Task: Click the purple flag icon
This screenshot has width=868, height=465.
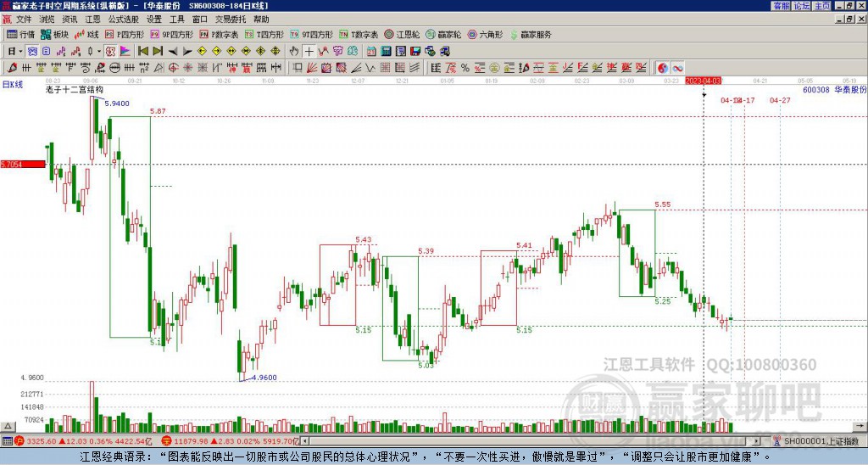Action: pyautogui.click(x=125, y=52)
